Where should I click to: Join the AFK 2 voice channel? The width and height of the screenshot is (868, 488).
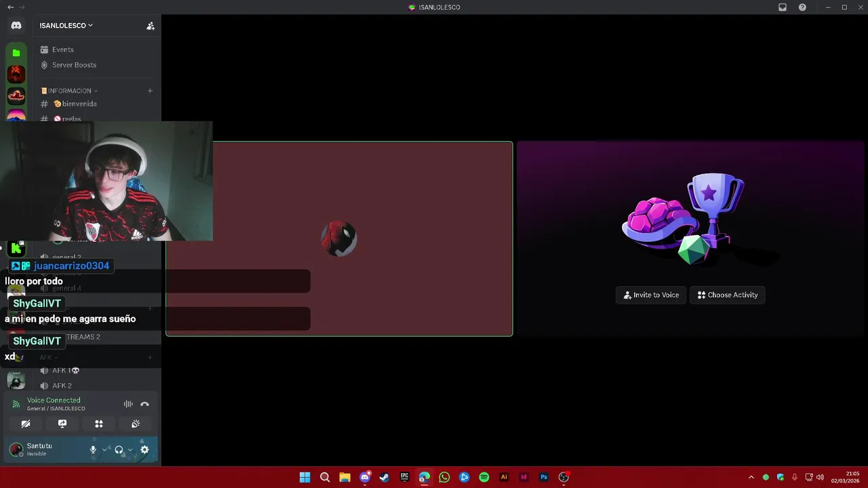coord(62,386)
